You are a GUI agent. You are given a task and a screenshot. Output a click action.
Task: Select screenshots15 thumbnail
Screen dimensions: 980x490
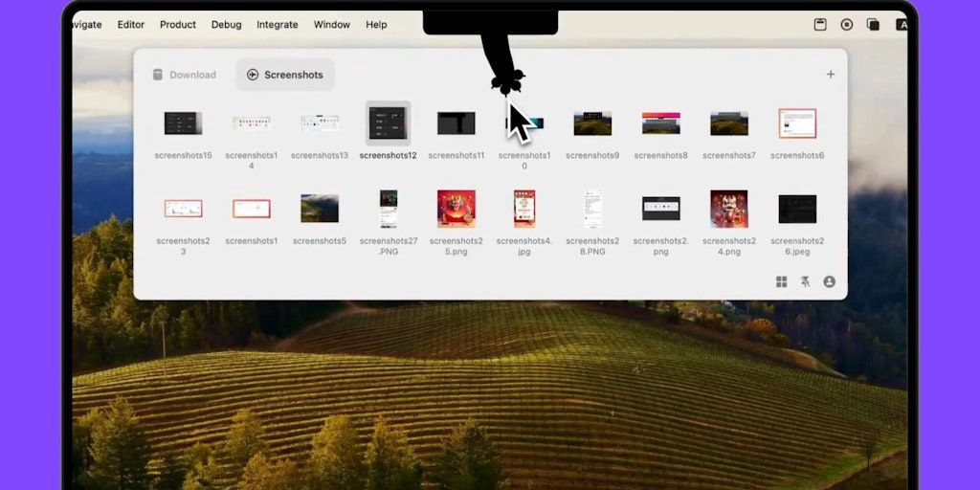click(183, 123)
